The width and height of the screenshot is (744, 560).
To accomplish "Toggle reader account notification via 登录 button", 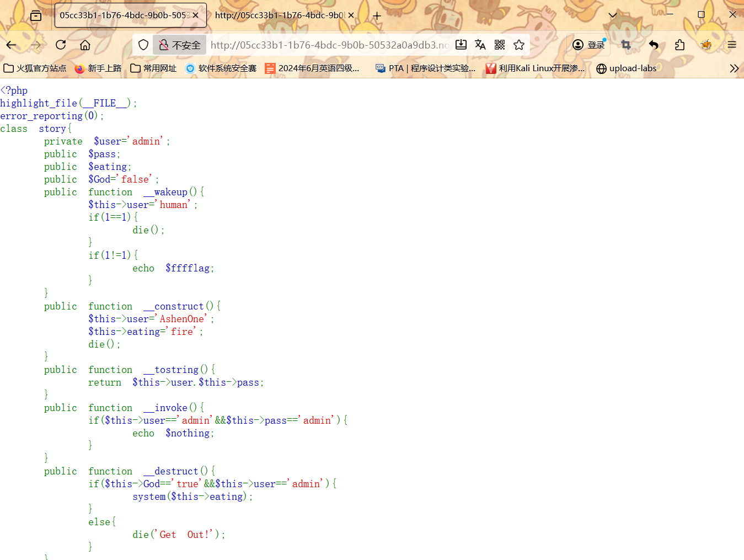I will (588, 45).
